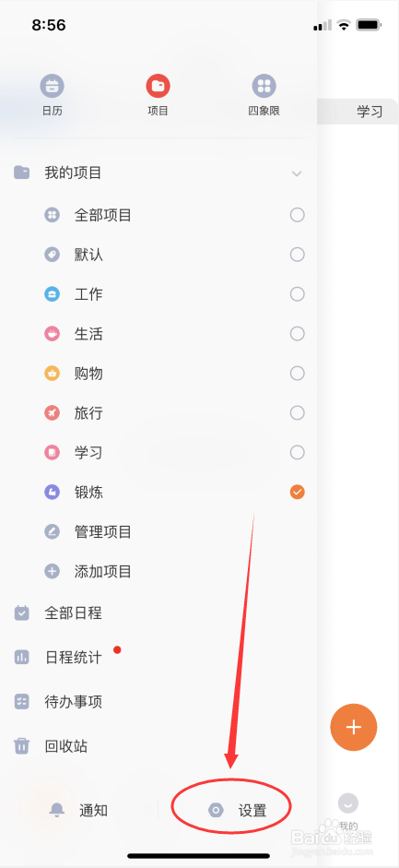Tap the 通知 bell icon
This screenshot has width=399, height=868.
57,810
